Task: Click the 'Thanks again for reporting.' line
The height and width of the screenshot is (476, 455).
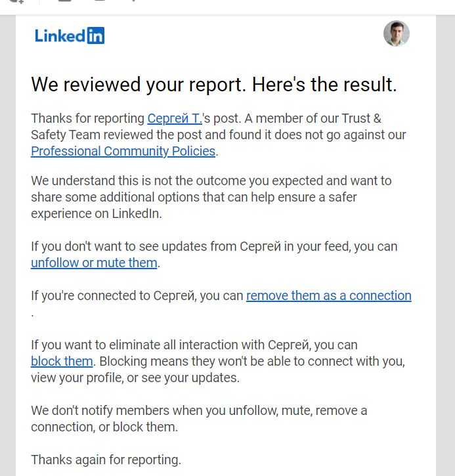Action: (x=106, y=460)
